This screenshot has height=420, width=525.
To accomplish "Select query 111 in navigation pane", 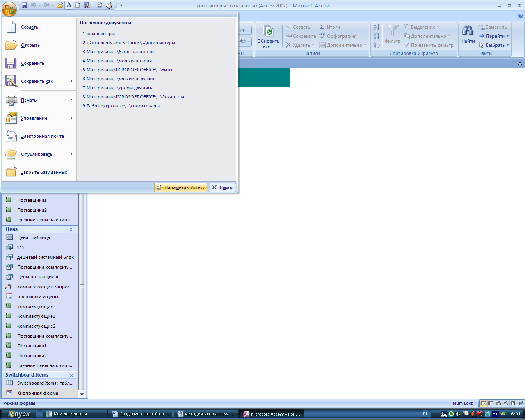I will (x=40, y=247).
